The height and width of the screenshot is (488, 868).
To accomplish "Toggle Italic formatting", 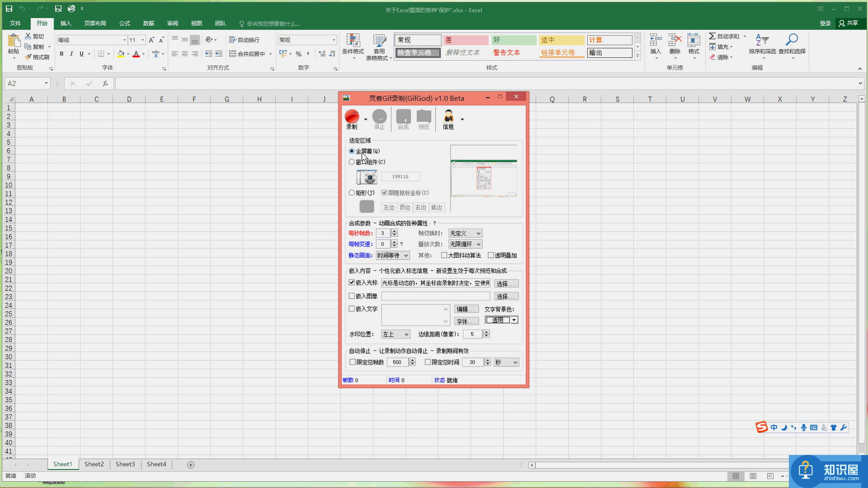I will pos(71,54).
